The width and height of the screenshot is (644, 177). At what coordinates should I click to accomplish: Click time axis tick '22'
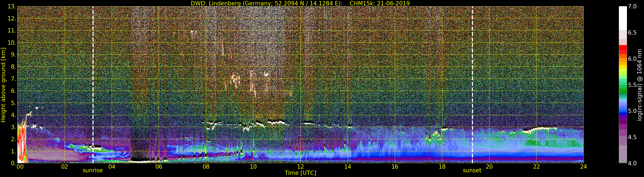536,167
